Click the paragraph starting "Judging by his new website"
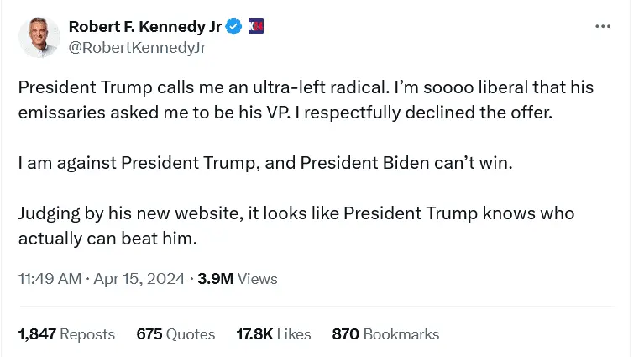This screenshot has height=357, width=644. 296,213
